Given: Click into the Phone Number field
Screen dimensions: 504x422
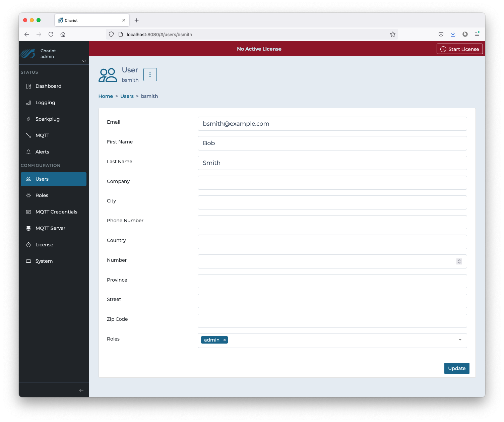Looking at the screenshot, I should pos(332,222).
